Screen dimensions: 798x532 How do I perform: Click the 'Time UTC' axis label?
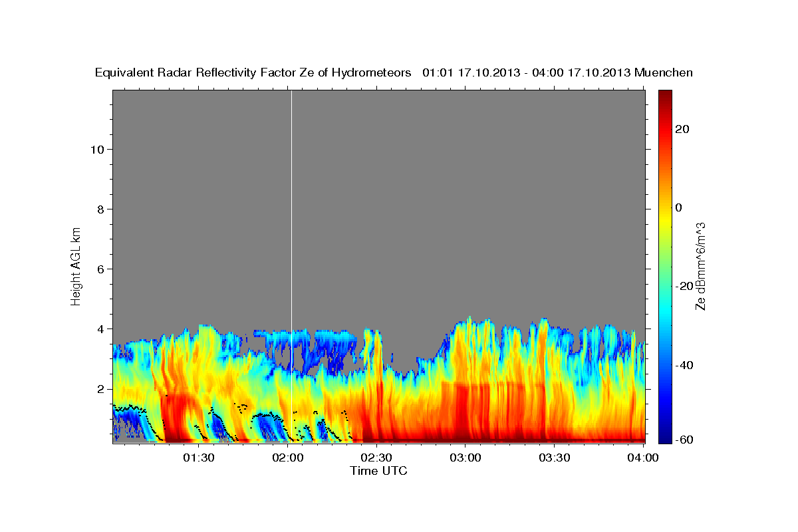378,471
